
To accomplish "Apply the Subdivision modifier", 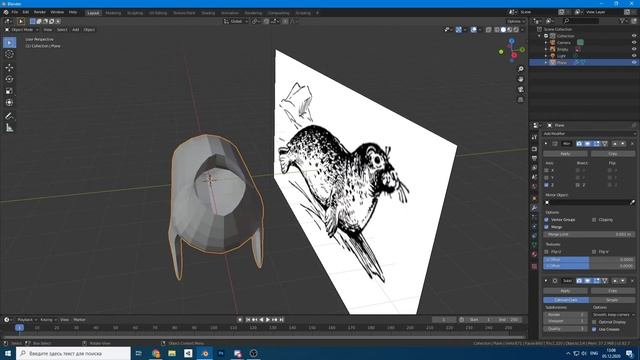I will tap(565, 291).
